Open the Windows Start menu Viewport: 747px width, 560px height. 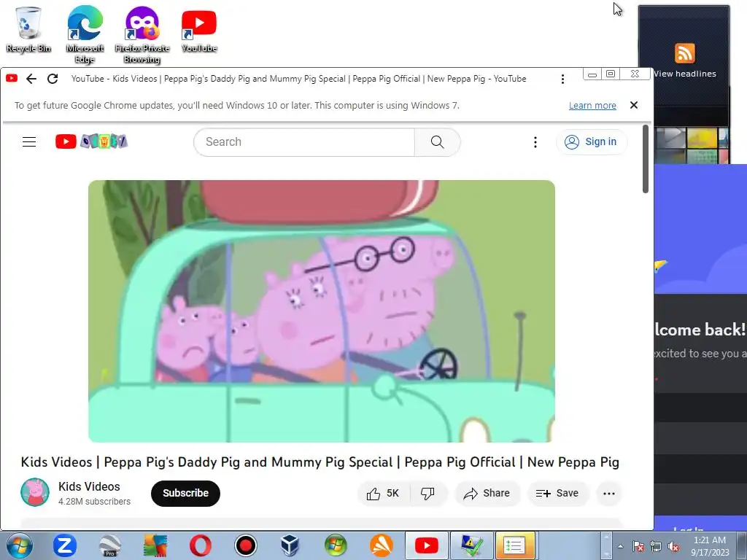20,545
